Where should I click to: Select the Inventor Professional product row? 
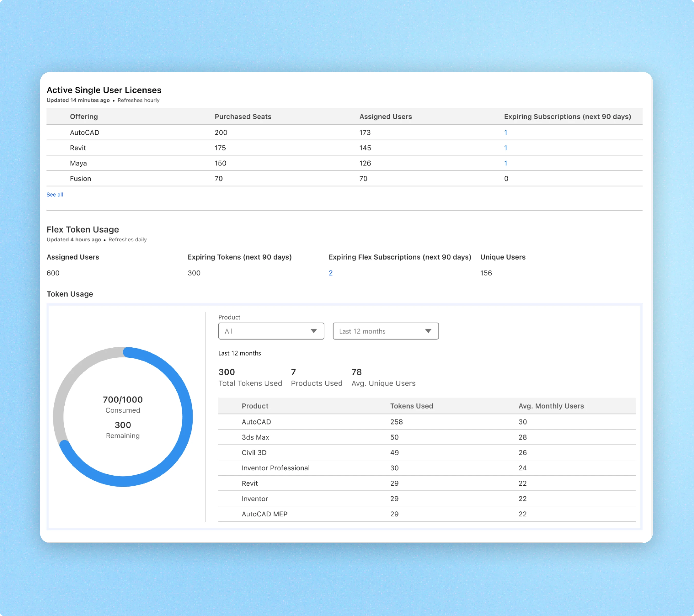click(427, 468)
